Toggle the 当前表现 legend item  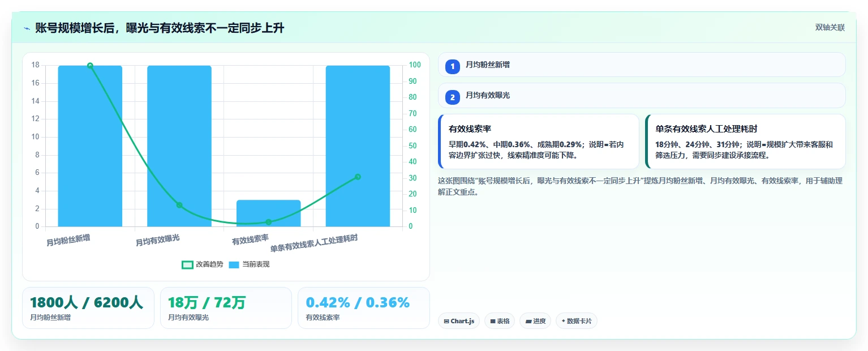(x=249, y=264)
